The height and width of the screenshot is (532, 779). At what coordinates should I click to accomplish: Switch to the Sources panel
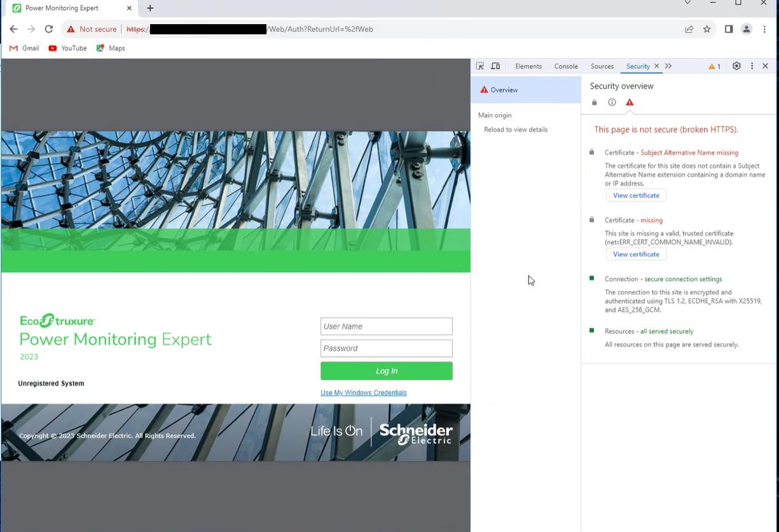click(602, 66)
